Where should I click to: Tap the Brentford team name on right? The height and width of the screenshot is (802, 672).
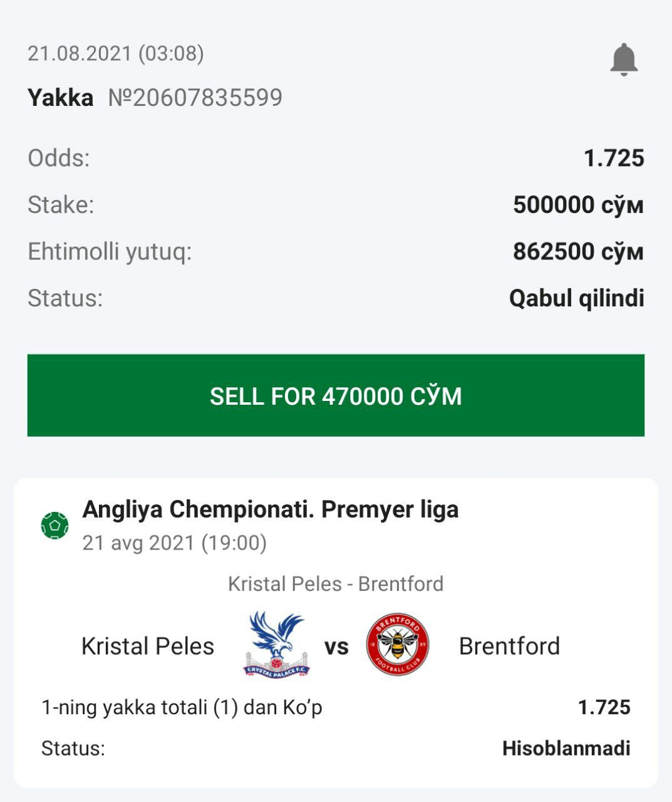click(x=509, y=646)
